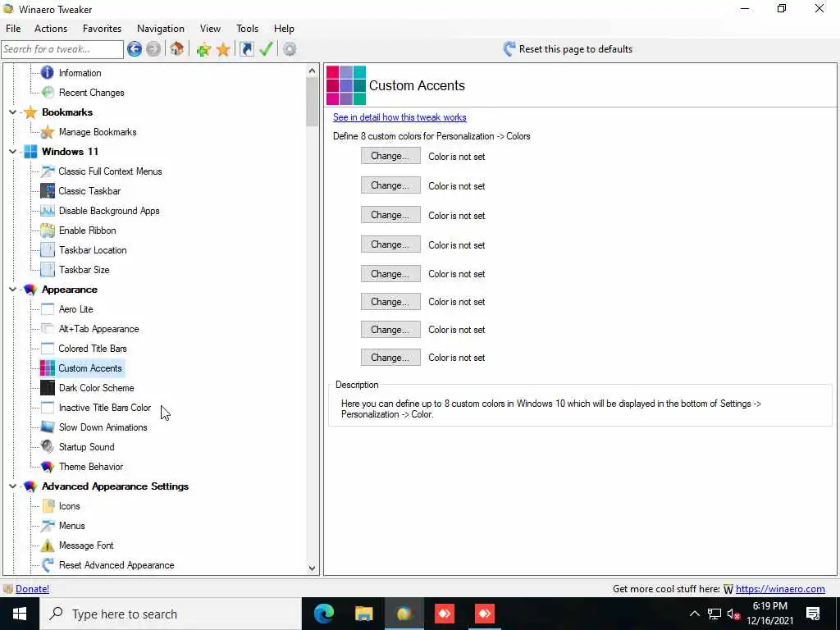Click the Menus tree item icon
The width and height of the screenshot is (840, 630).
pyautogui.click(x=47, y=526)
